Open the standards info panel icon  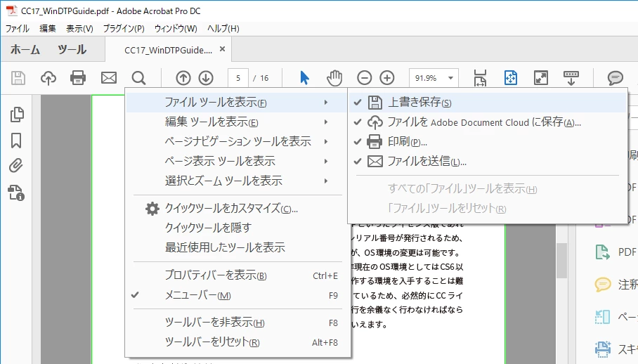[x=16, y=193]
